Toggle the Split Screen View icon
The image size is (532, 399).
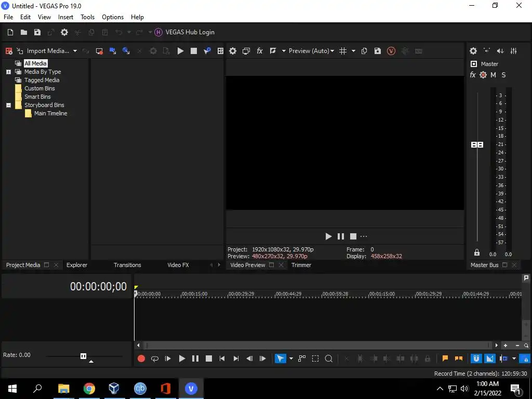[273, 51]
